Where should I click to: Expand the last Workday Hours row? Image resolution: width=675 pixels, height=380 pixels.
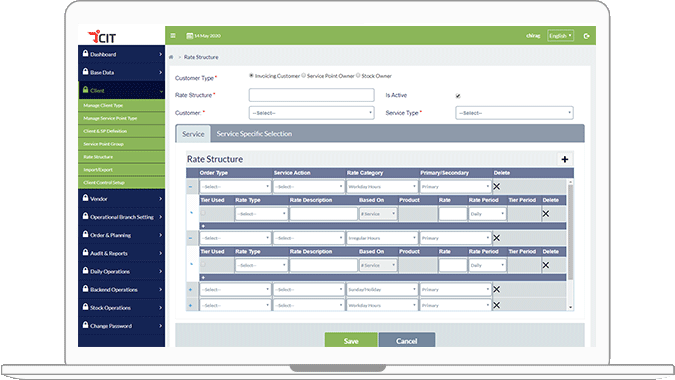tap(190, 306)
